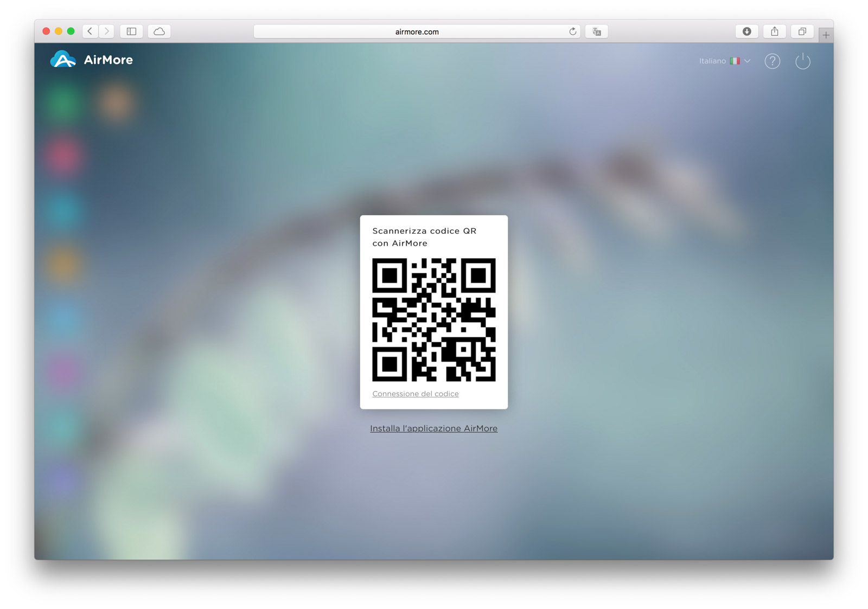Click the AirMore logo
This screenshot has width=868, height=609.
(x=92, y=60)
